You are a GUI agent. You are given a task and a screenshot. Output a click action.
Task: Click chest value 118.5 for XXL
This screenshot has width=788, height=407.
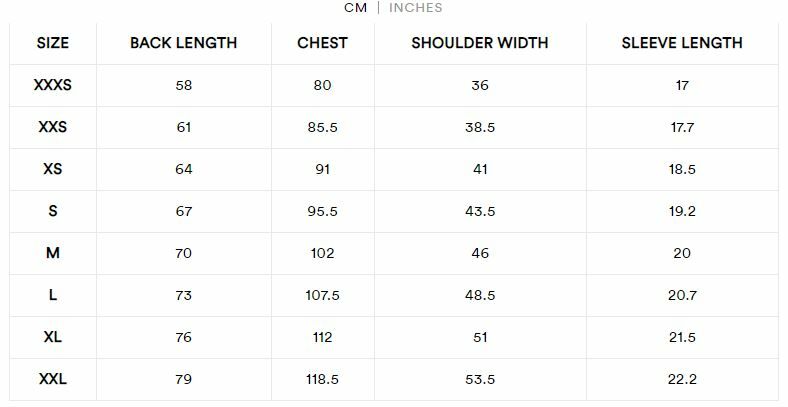322,379
